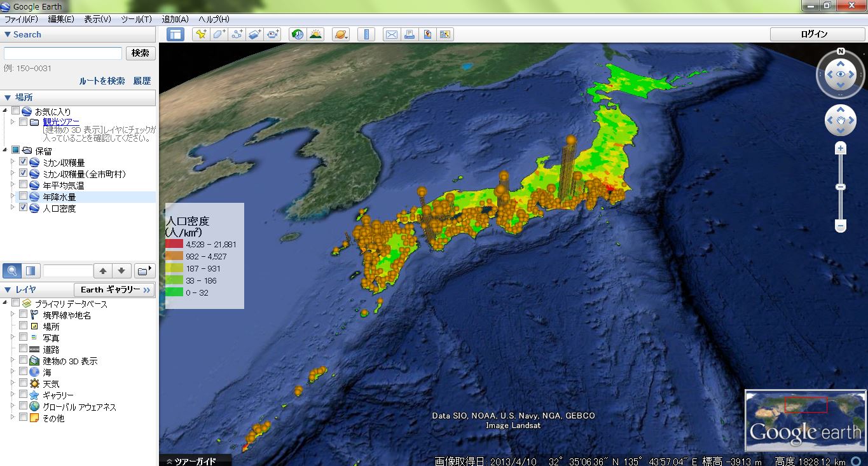Click the magnifier search icon in Places panel
The width and height of the screenshot is (868, 466).
pos(12,271)
